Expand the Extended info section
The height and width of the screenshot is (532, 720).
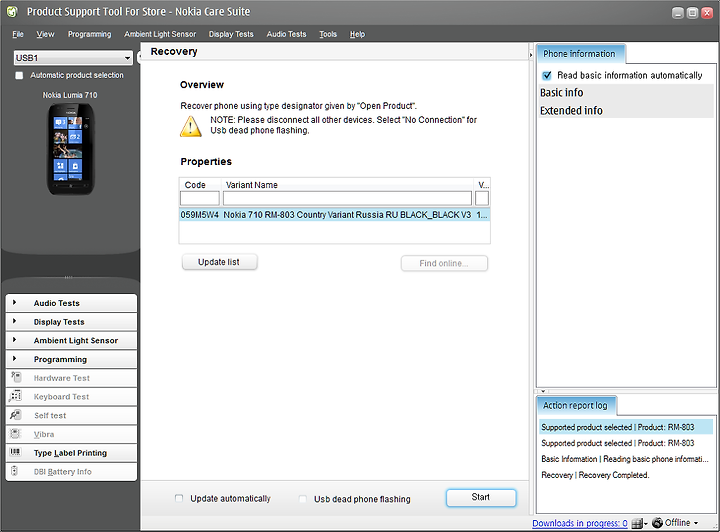626,111
